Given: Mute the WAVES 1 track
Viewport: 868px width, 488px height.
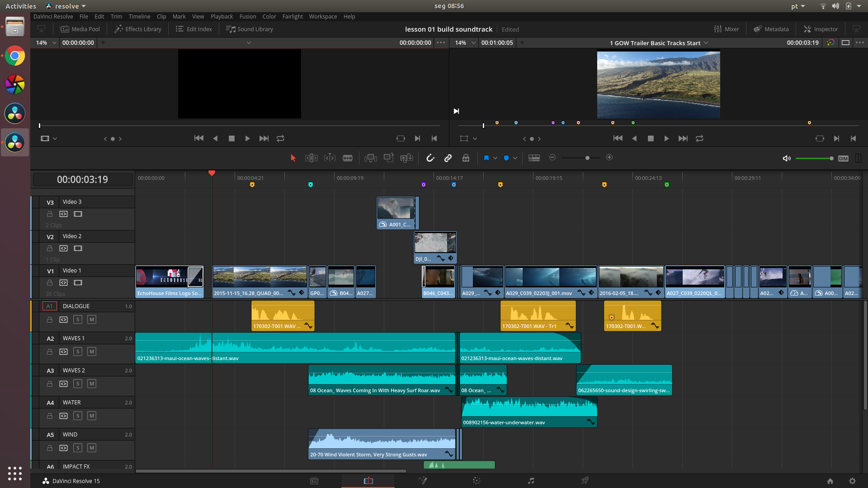Looking at the screenshot, I should point(92,352).
